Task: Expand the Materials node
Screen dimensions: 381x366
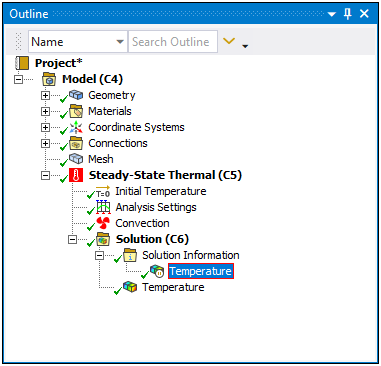Action: [45, 111]
